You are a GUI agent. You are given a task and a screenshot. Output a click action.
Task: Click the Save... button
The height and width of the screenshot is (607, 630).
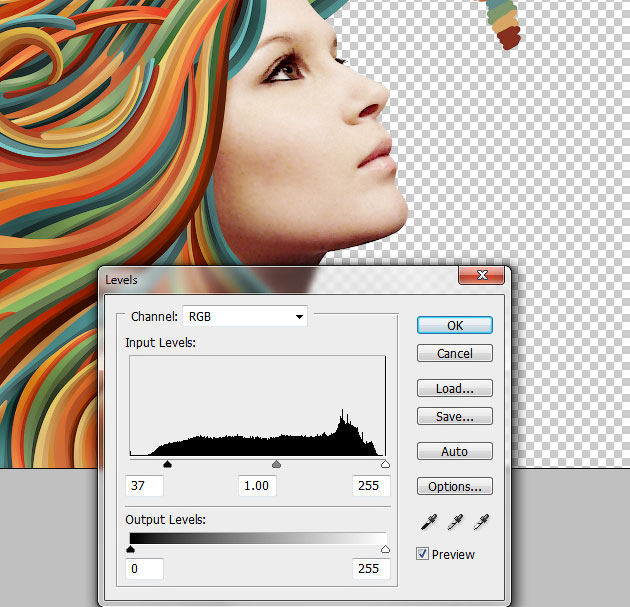click(x=455, y=416)
